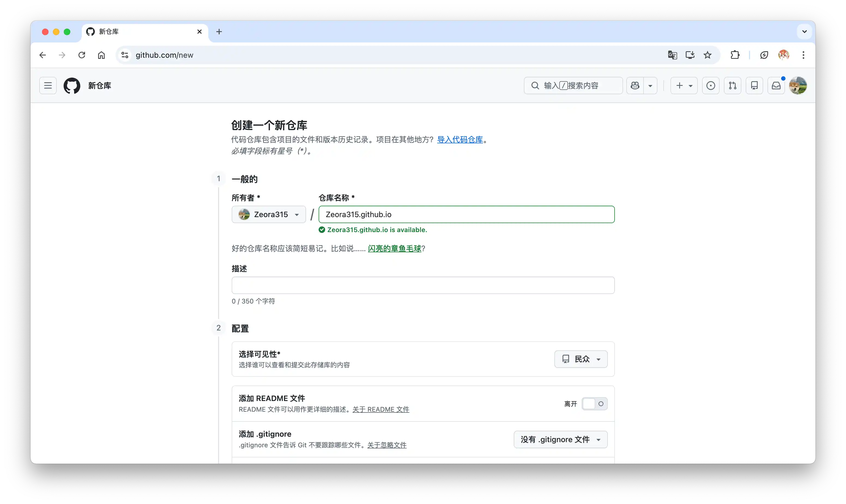846x504 pixels.
Task: Open the notifications inbox icon
Action: point(776,86)
